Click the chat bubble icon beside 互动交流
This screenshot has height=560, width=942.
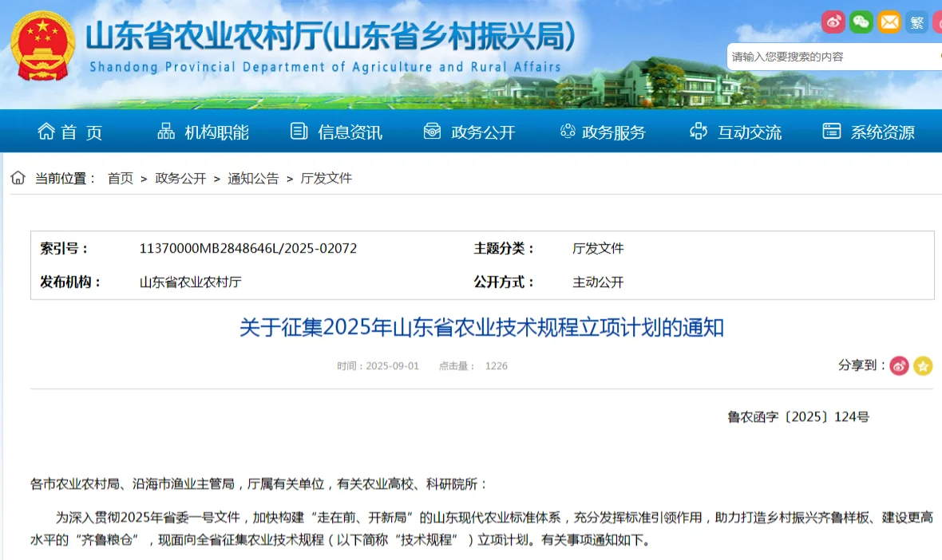[699, 131]
